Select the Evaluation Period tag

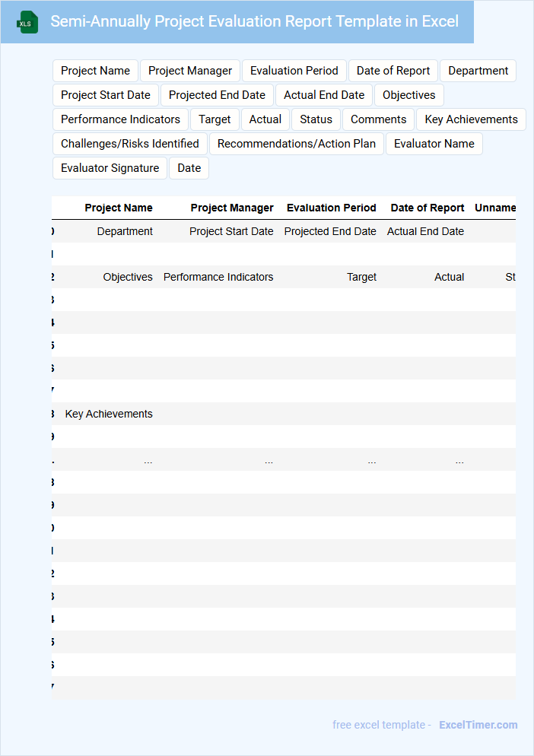(294, 71)
